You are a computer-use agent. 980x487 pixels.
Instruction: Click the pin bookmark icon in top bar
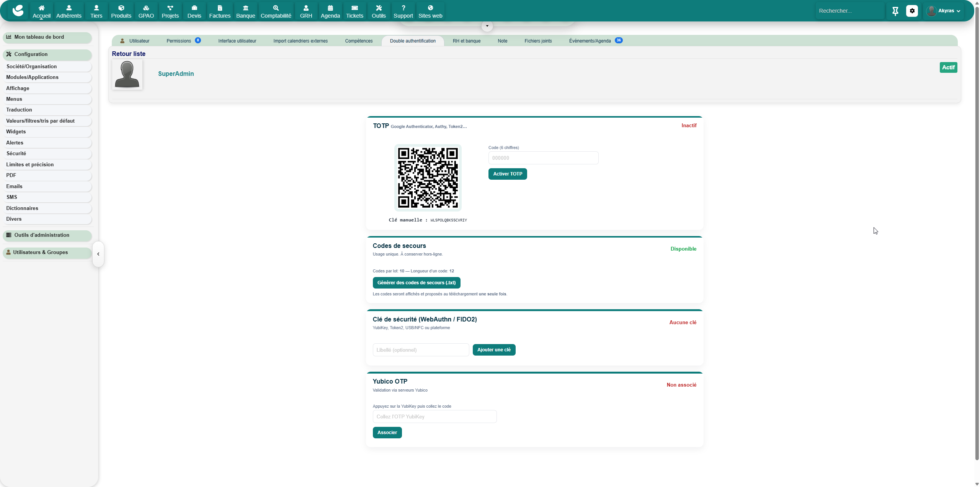click(895, 11)
